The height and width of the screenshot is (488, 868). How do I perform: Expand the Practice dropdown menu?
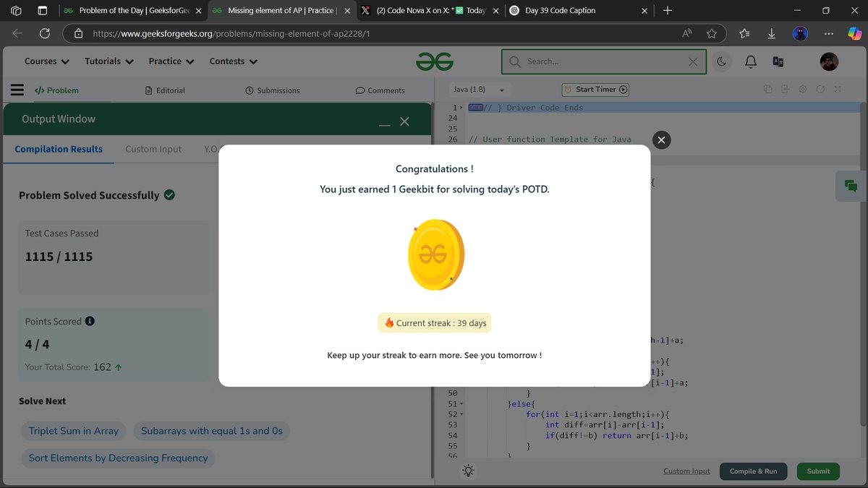pos(171,61)
